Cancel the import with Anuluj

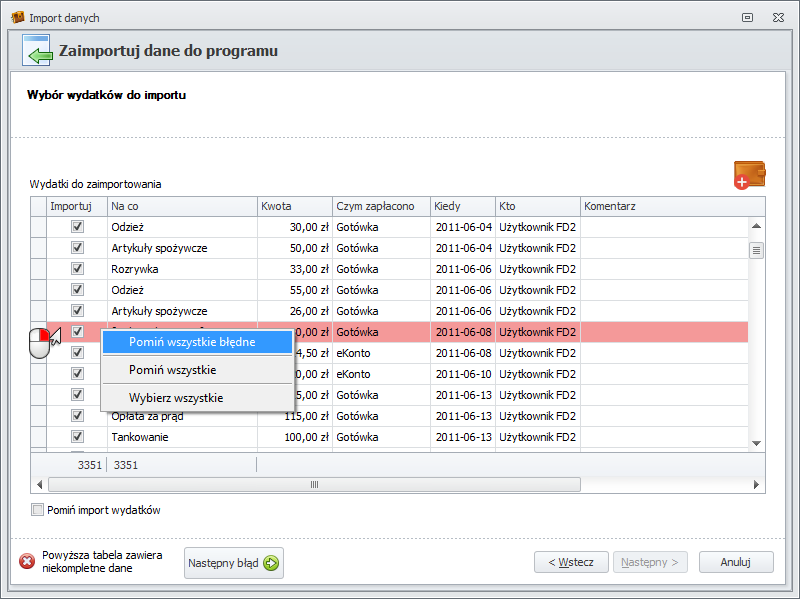pos(735,562)
